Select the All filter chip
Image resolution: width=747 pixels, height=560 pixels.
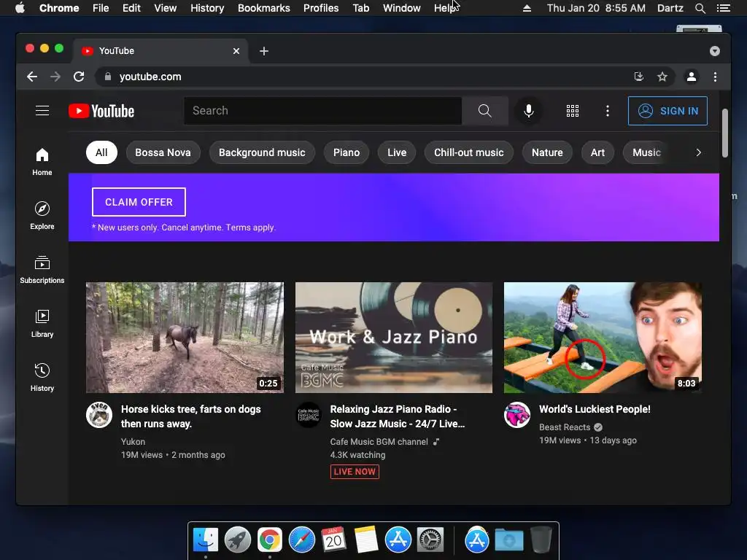101,152
